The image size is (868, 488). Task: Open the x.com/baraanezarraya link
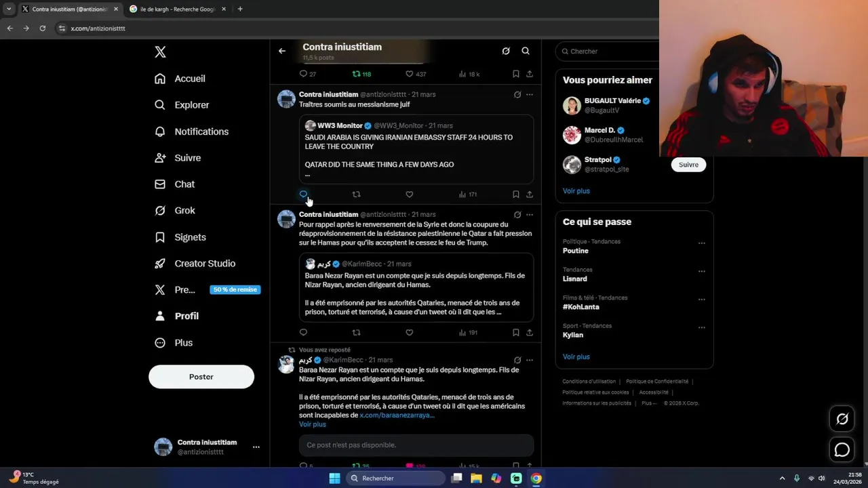click(x=397, y=415)
